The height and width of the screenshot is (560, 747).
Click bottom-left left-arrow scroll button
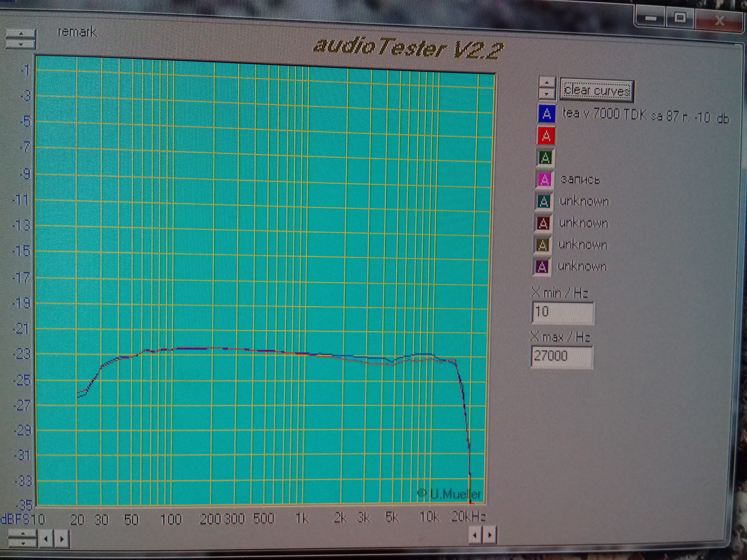46,539
